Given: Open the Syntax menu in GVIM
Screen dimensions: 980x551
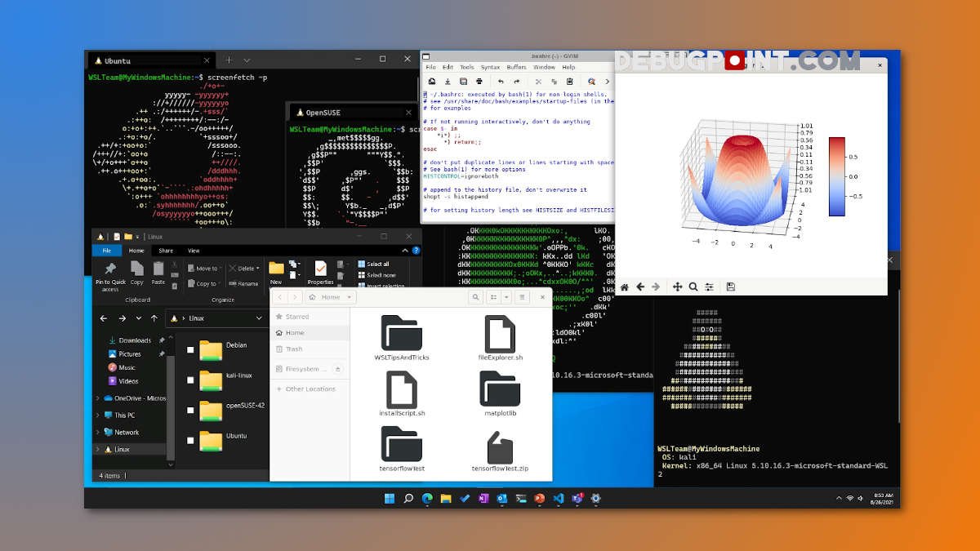Looking at the screenshot, I should pyautogui.click(x=490, y=67).
